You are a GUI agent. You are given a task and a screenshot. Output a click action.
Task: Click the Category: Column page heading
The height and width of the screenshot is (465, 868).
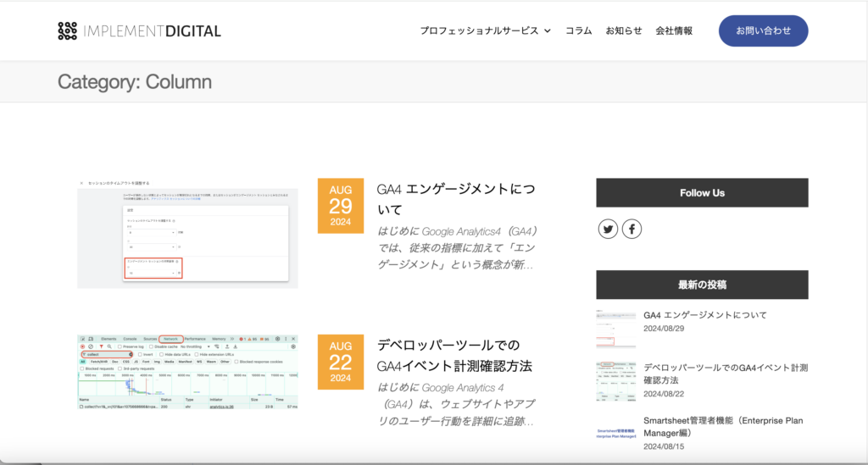tap(135, 82)
